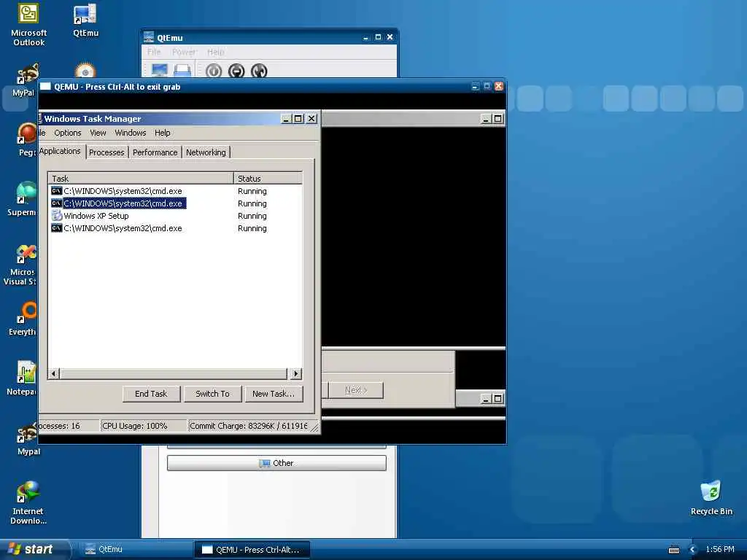Click the CPU Usage status bar entry
The width and height of the screenshot is (747, 560).
pos(143,426)
